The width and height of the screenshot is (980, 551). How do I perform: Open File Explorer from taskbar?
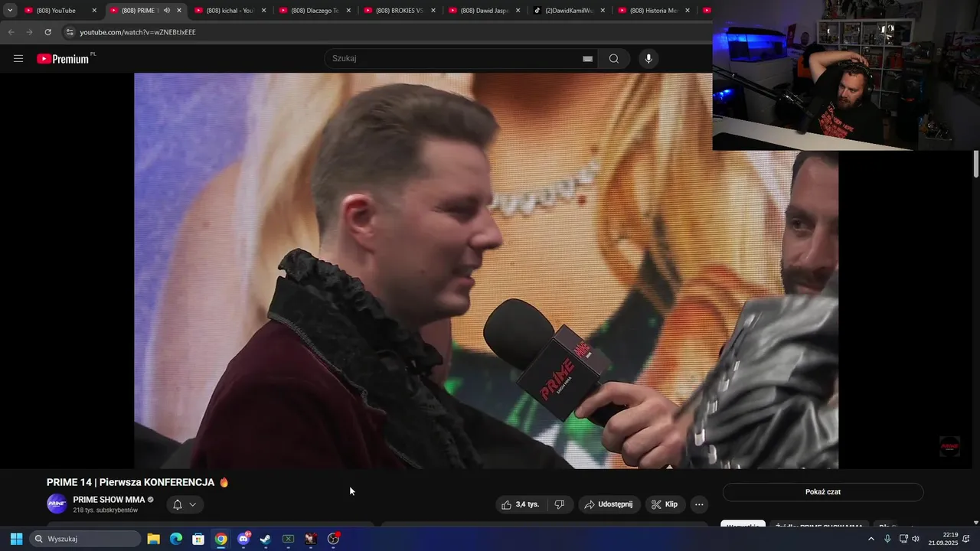(x=153, y=539)
